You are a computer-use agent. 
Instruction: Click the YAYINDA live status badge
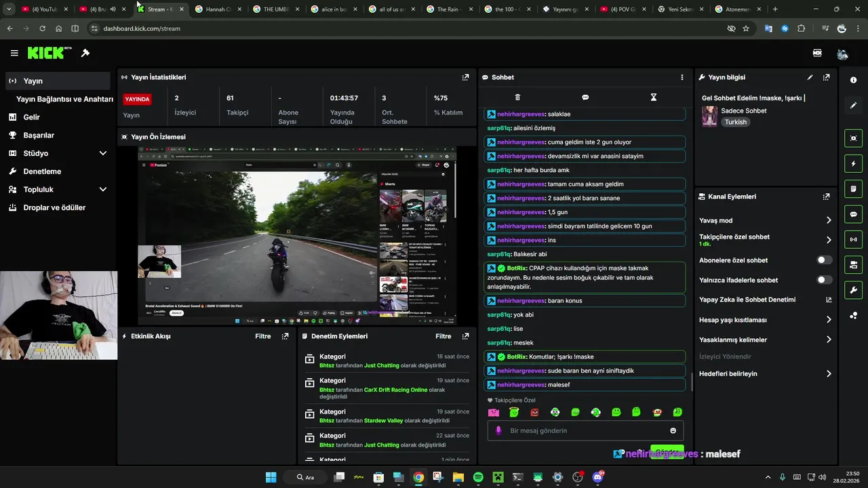click(137, 99)
